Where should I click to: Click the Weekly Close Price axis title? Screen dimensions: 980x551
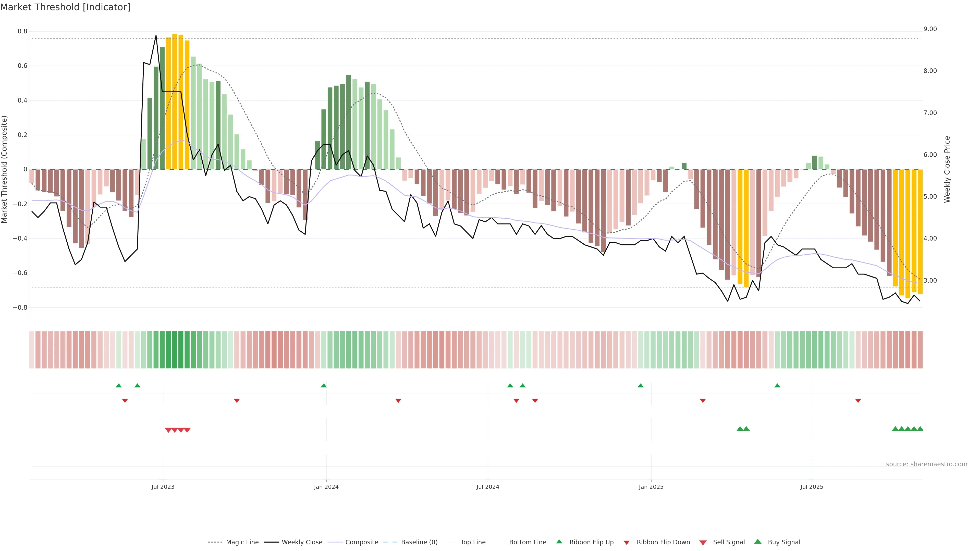click(947, 169)
